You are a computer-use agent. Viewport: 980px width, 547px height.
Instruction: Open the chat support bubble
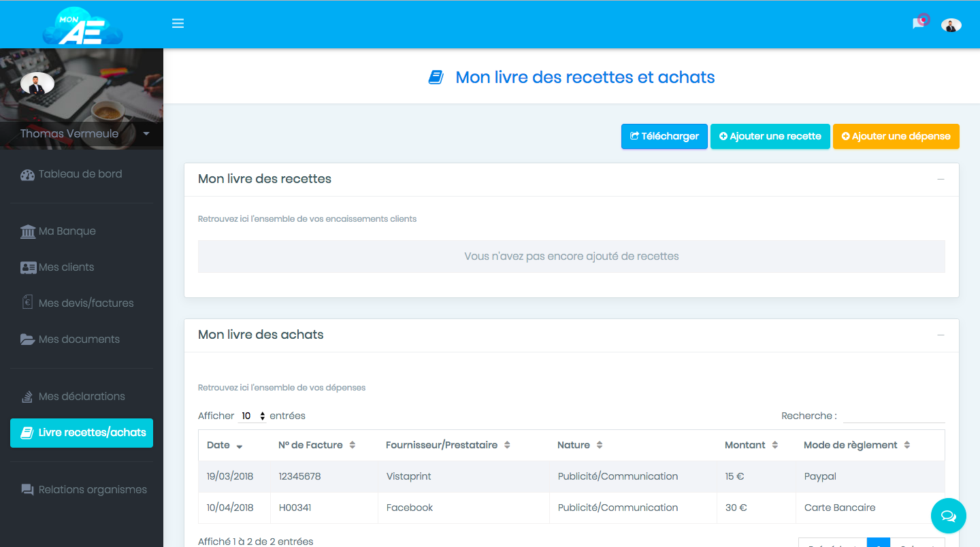pyautogui.click(x=949, y=516)
